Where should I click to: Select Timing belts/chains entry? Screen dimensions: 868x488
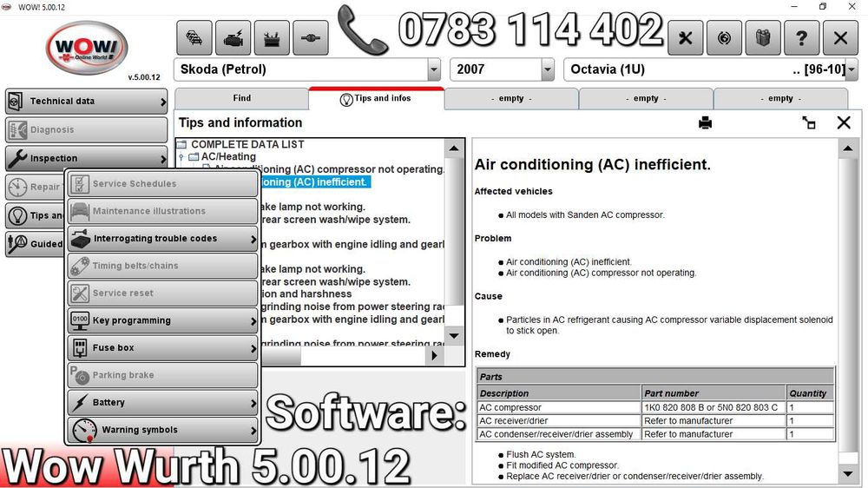[163, 266]
